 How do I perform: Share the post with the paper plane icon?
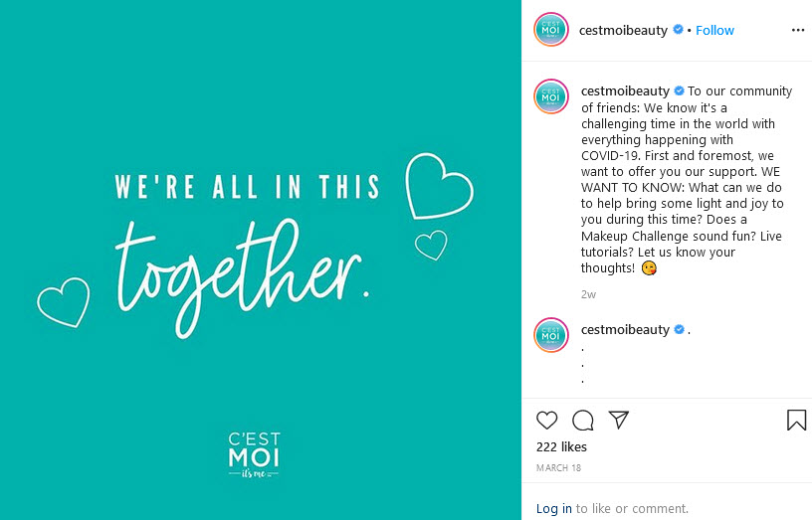(x=618, y=420)
